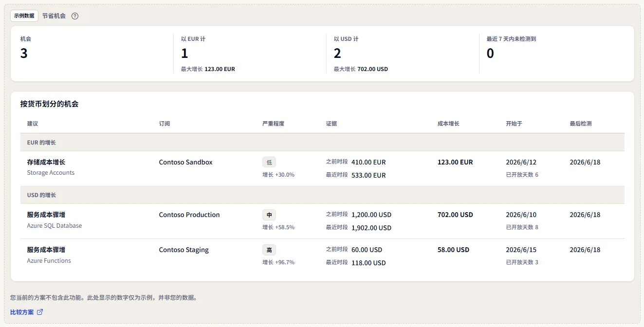This screenshot has width=644, height=327.
Task: Click the 以 EUR 计 summary label
Action: pos(193,39)
